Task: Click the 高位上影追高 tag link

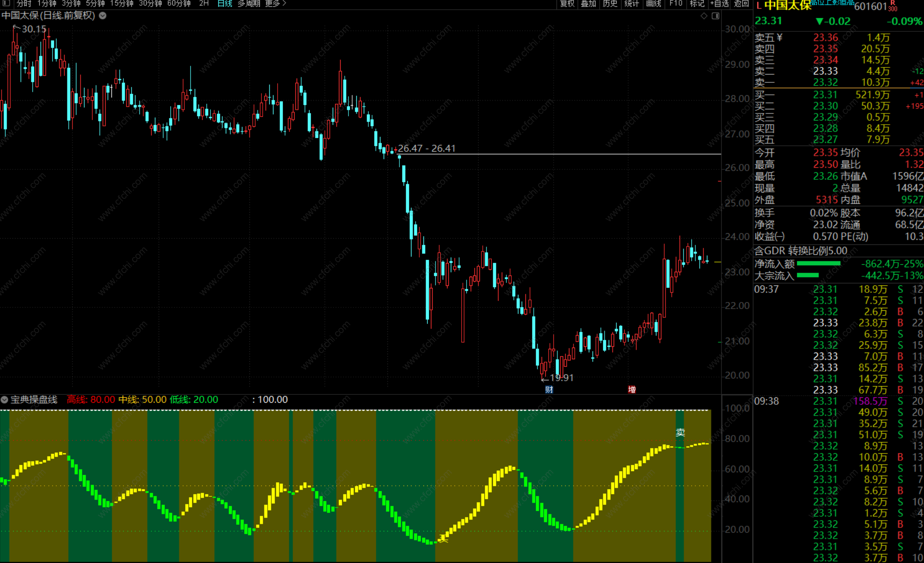Action: (832, 3)
